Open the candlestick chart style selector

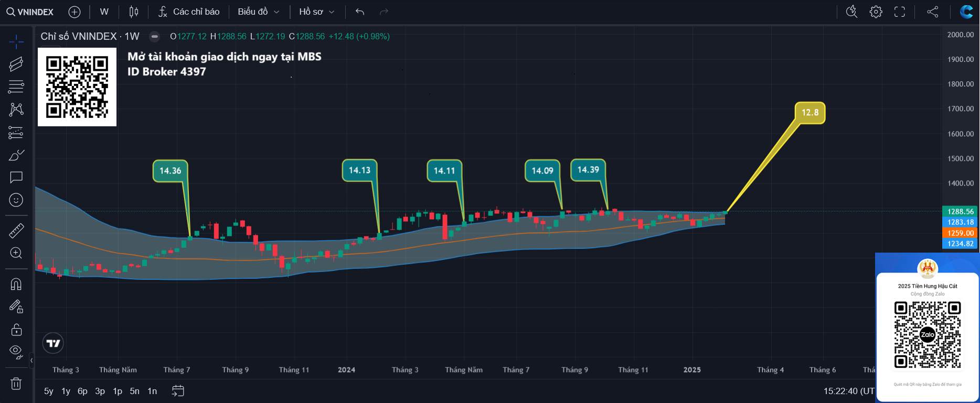tap(134, 12)
